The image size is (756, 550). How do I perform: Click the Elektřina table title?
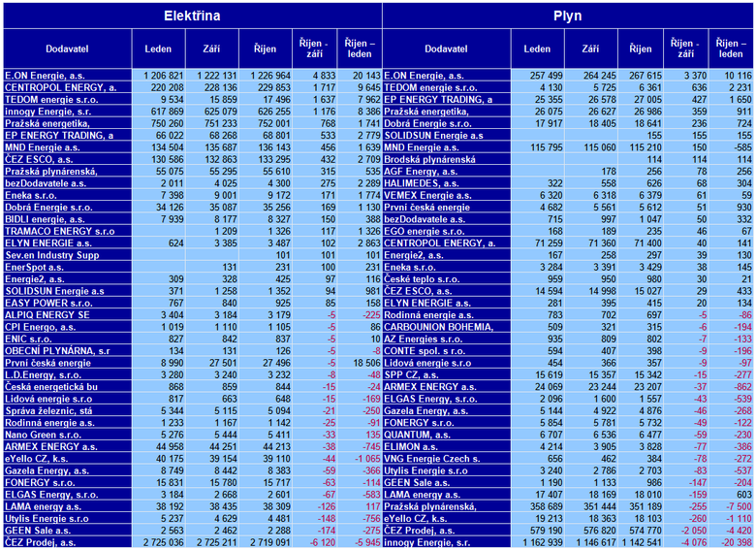tap(192, 15)
